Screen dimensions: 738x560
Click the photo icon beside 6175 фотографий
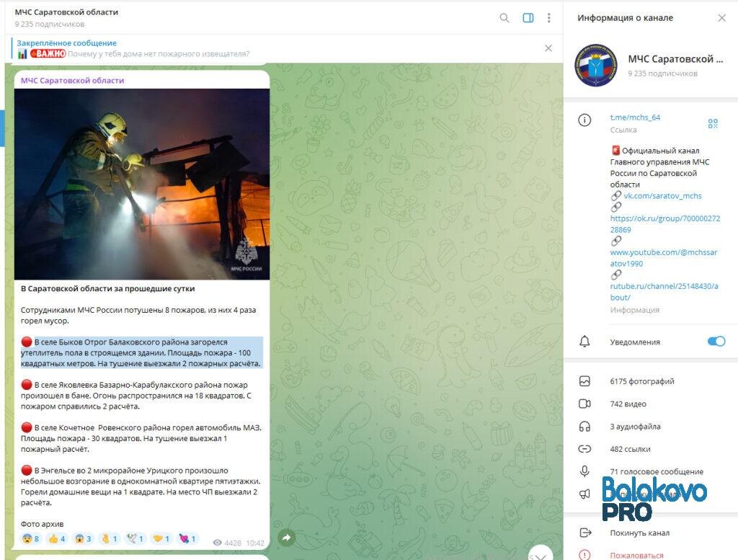pyautogui.click(x=584, y=381)
